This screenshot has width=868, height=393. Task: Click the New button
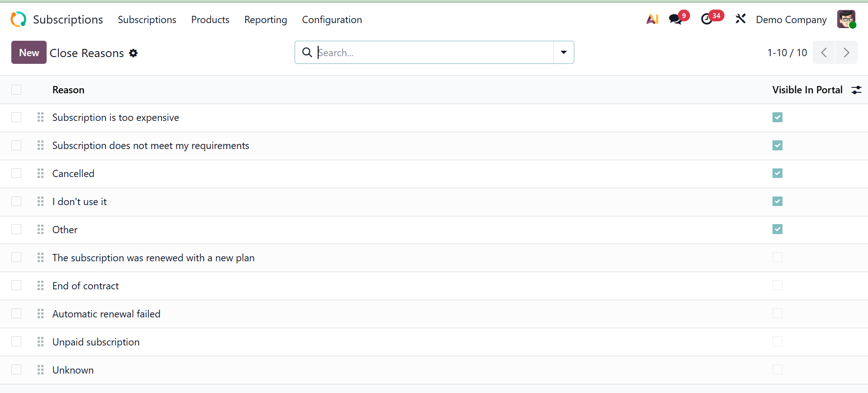tap(29, 53)
